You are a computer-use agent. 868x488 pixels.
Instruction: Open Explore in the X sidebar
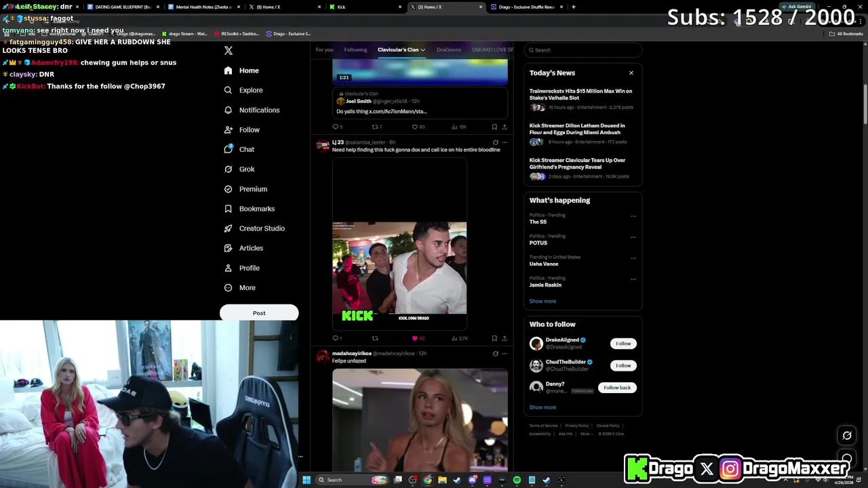click(x=243, y=90)
